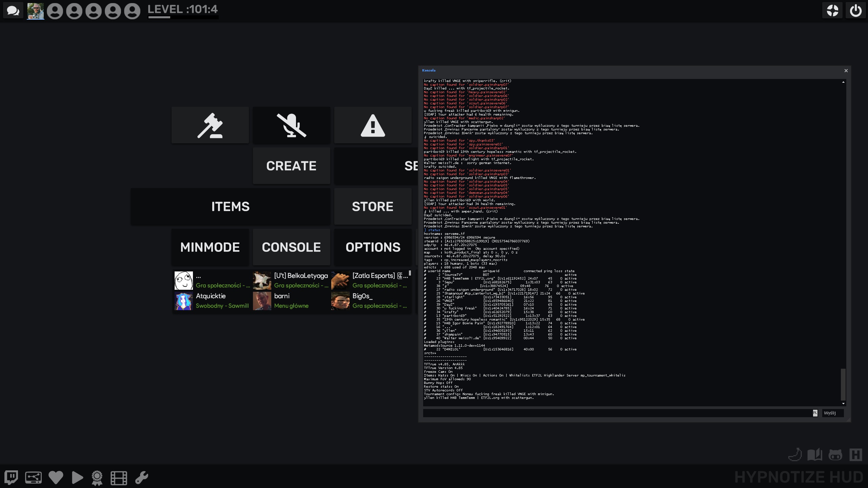Click the Twitch icon in bottom bar
Image resolution: width=868 pixels, height=488 pixels.
[11, 477]
